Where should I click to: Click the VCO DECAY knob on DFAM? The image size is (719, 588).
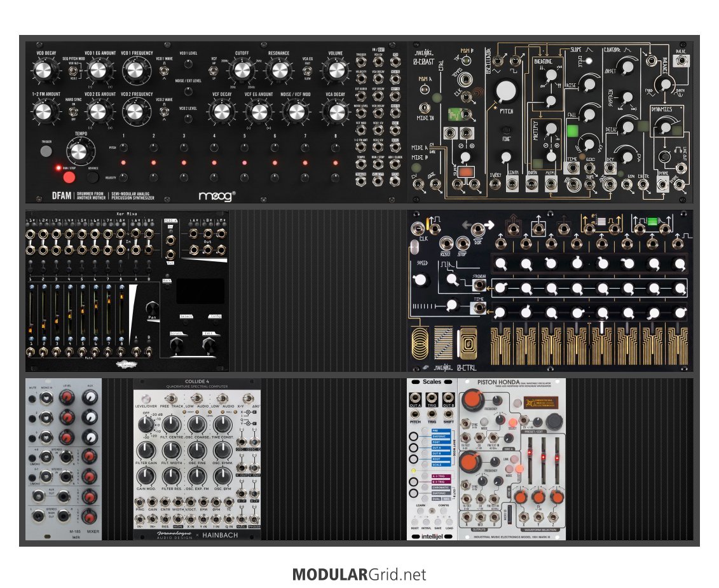pos(43,71)
